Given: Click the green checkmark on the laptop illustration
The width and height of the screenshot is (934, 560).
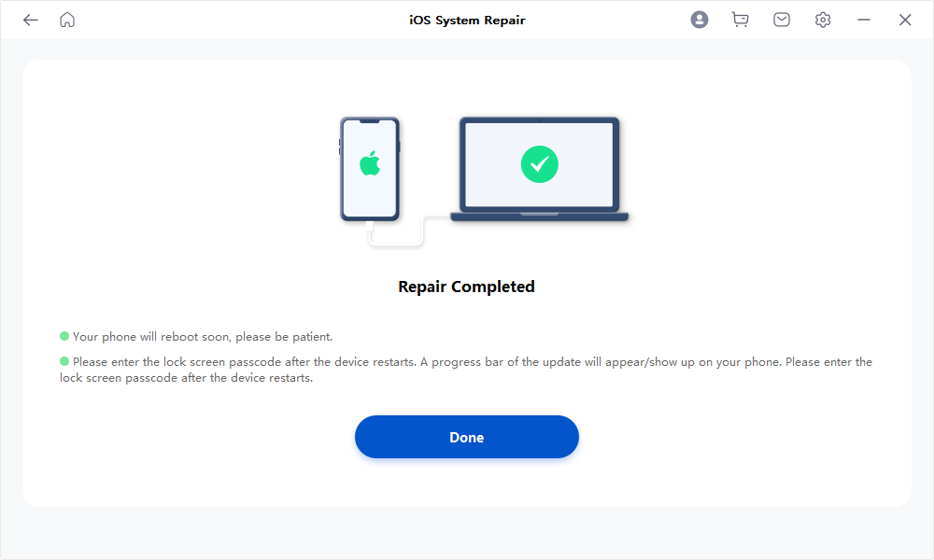Looking at the screenshot, I should [539, 164].
